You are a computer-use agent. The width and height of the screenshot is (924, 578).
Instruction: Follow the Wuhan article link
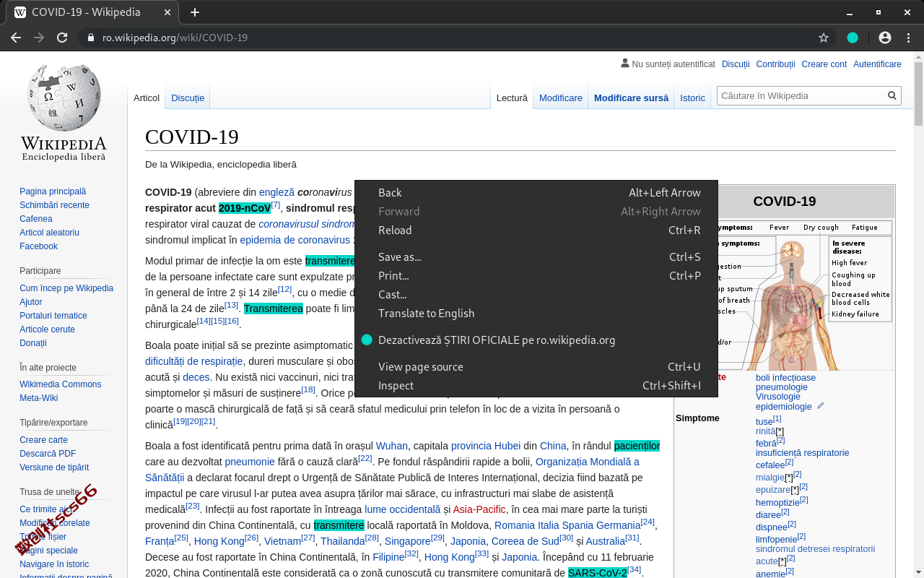tap(392, 446)
